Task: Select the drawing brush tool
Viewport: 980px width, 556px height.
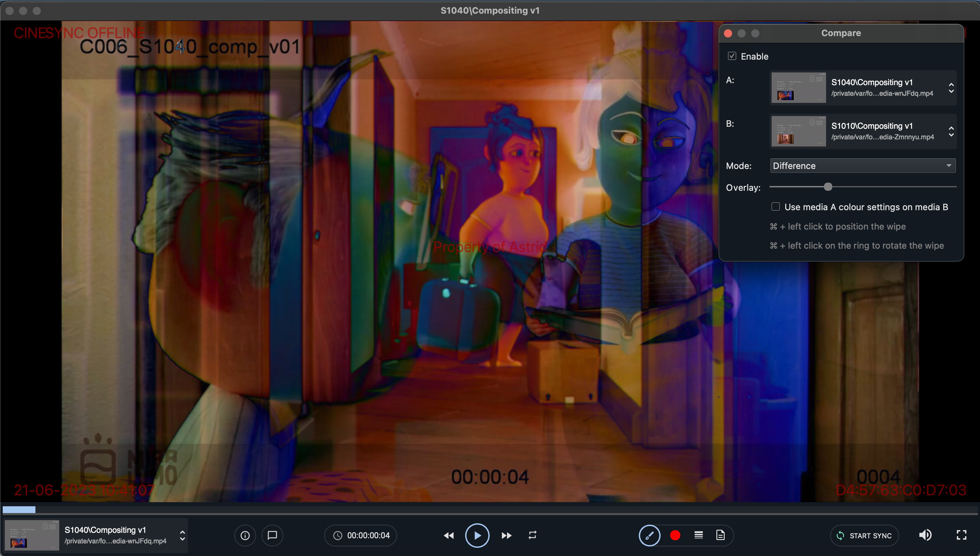Action: 649,535
